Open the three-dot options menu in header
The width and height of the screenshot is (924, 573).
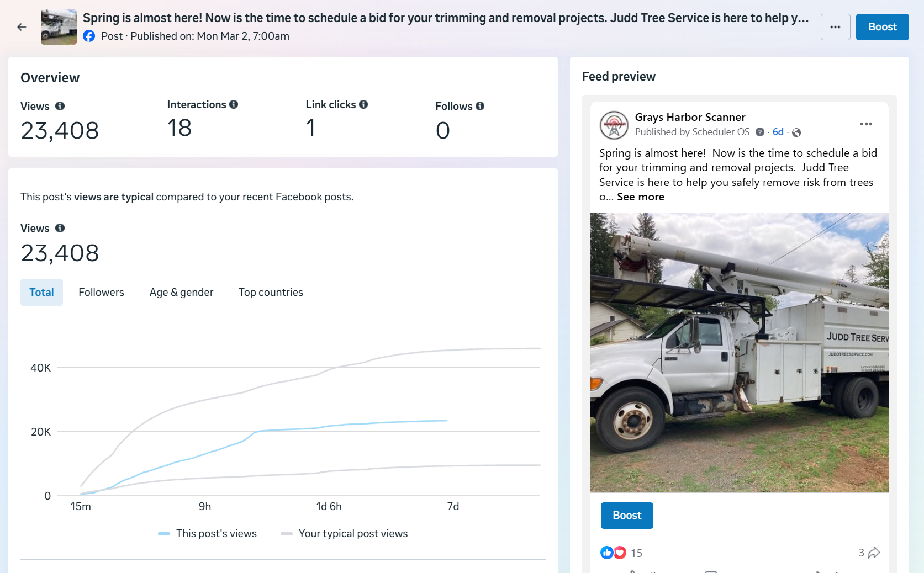[835, 27]
